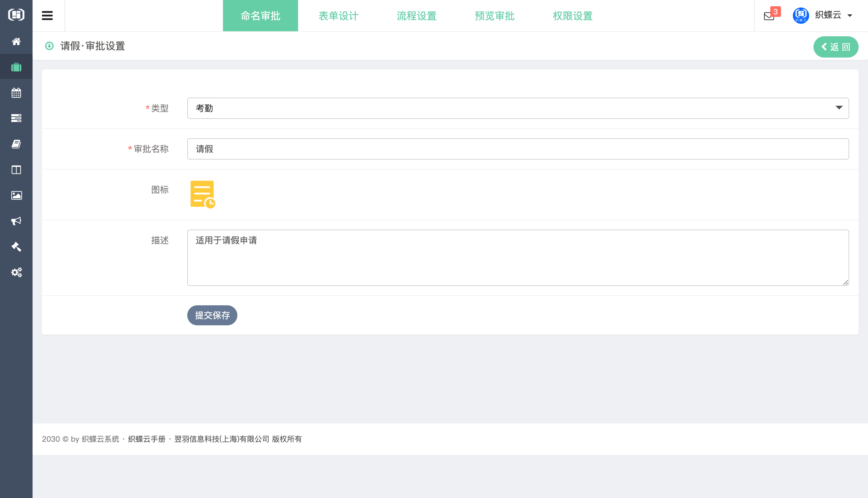This screenshot has width=868, height=498.
Task: Switch to the 表单设计 tab
Action: pyautogui.click(x=338, y=16)
